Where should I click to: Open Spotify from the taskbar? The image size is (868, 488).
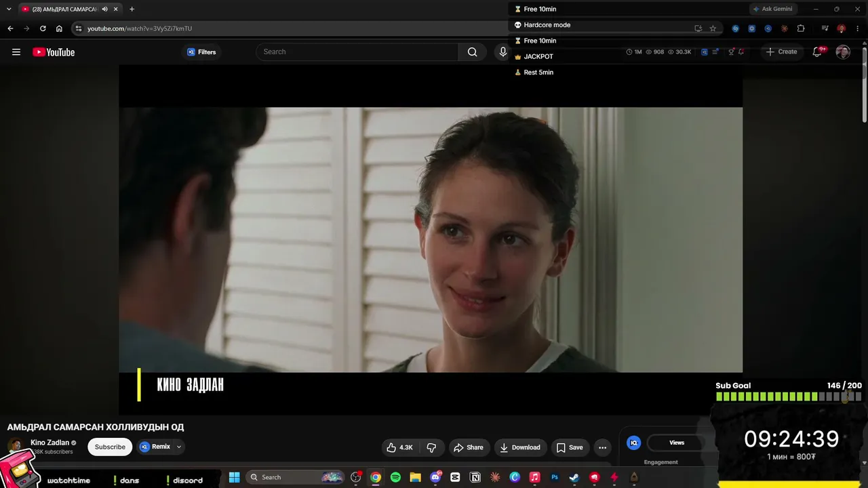[x=395, y=477]
